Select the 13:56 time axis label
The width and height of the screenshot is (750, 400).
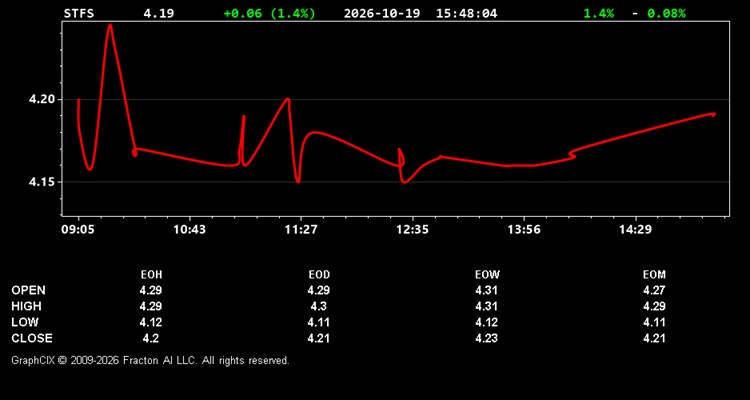pyautogui.click(x=524, y=230)
